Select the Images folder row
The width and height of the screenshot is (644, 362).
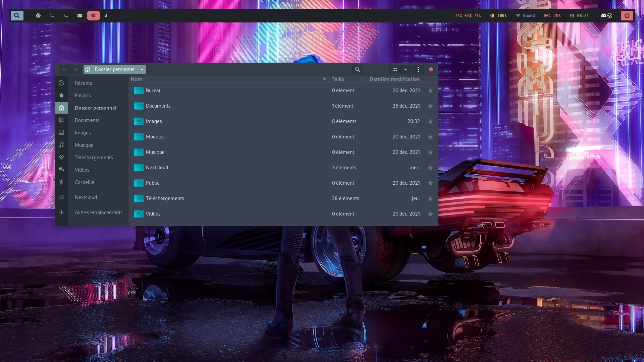click(x=154, y=121)
